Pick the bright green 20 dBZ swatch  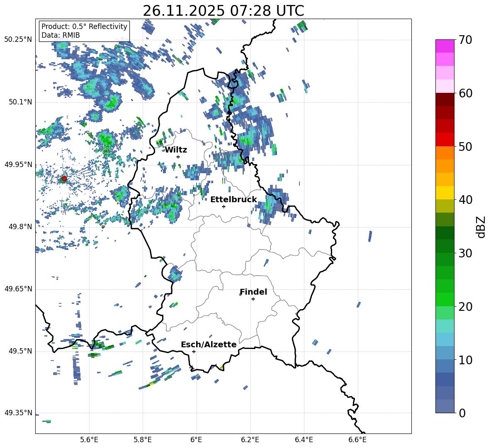[x=445, y=300]
